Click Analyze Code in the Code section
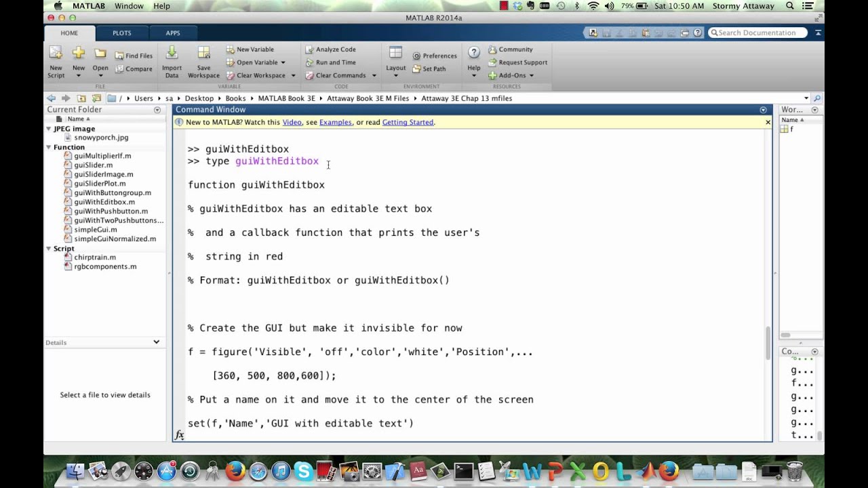868x488 pixels. point(330,49)
